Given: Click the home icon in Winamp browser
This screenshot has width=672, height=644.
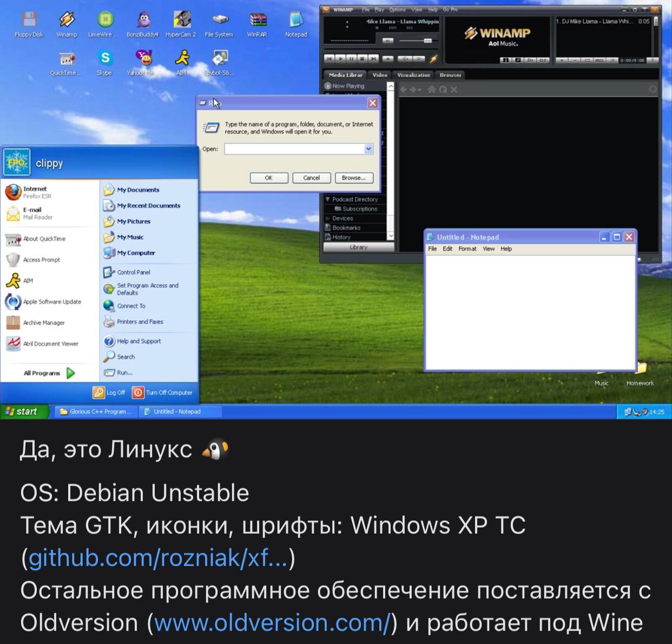Looking at the screenshot, I should [431, 90].
